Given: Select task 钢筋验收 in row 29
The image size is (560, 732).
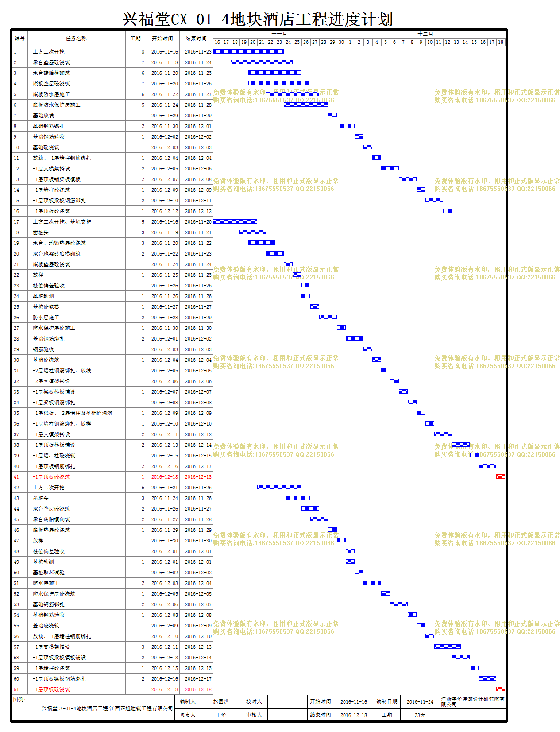Looking at the screenshot, I should [43, 349].
